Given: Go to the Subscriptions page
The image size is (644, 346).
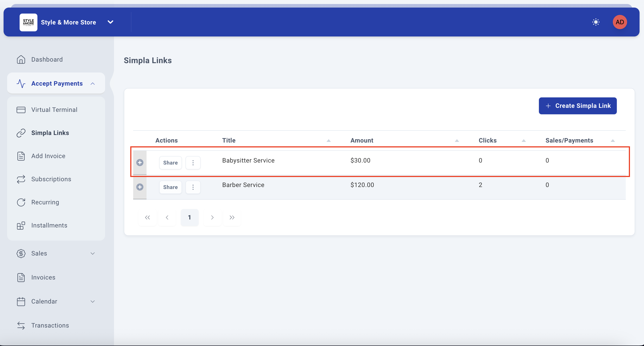Looking at the screenshot, I should (51, 179).
